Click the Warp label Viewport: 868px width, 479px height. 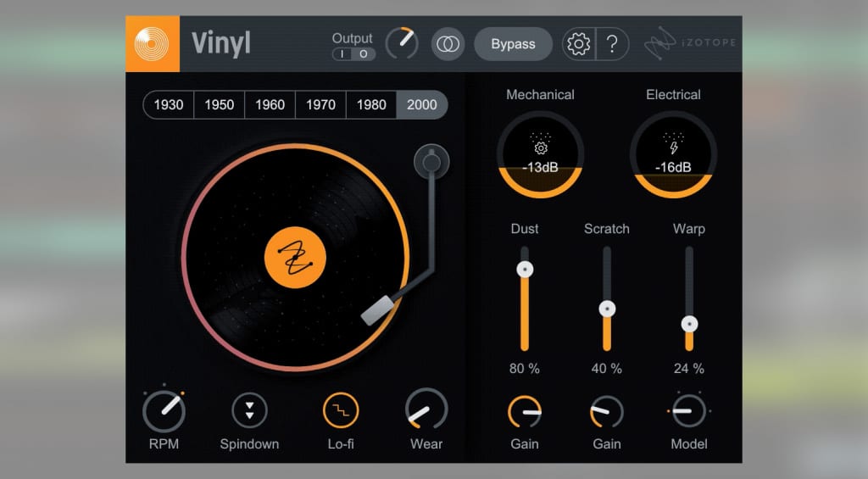(x=689, y=229)
